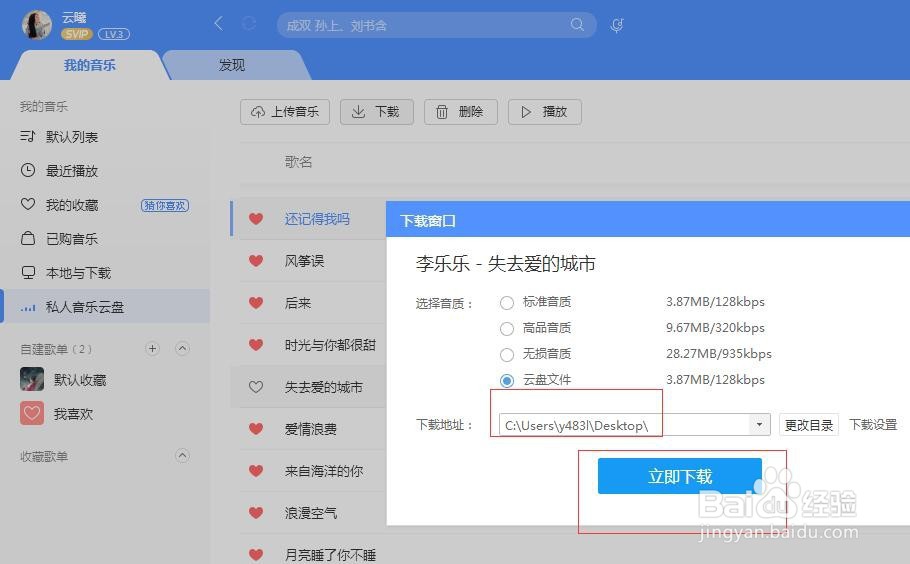910x564 pixels.
Task: Click the 下载 toolbar button
Action: coord(377,112)
